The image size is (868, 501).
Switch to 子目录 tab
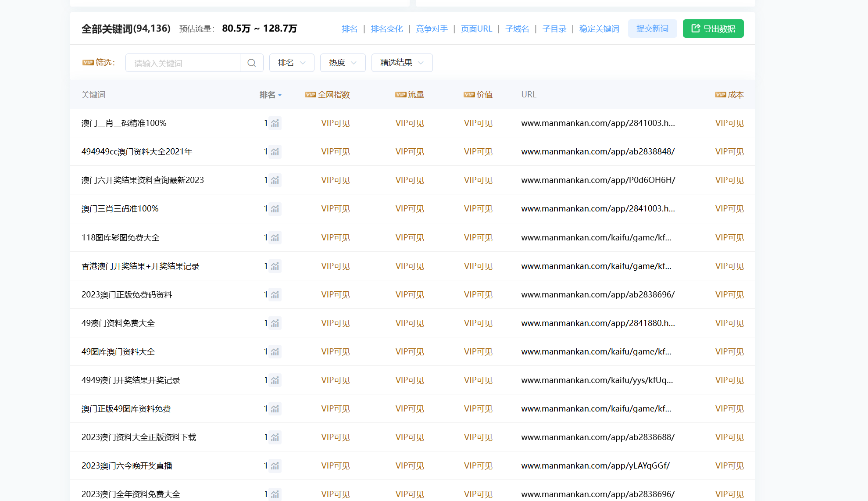pyautogui.click(x=555, y=29)
